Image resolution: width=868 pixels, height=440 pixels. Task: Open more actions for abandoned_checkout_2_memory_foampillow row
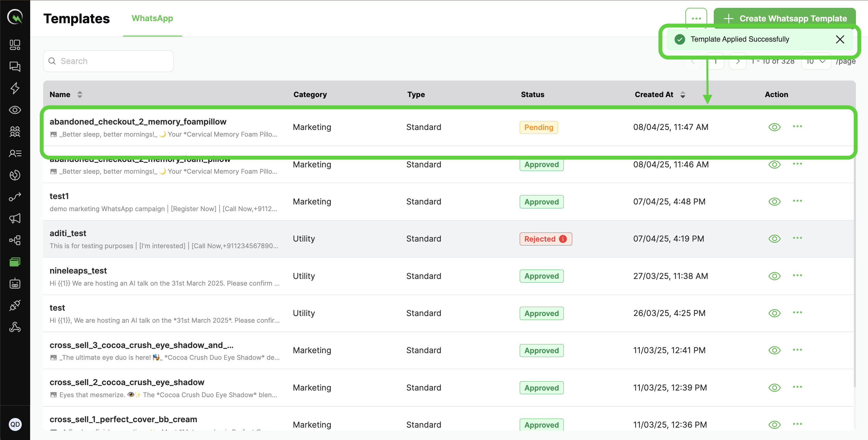pyautogui.click(x=797, y=127)
